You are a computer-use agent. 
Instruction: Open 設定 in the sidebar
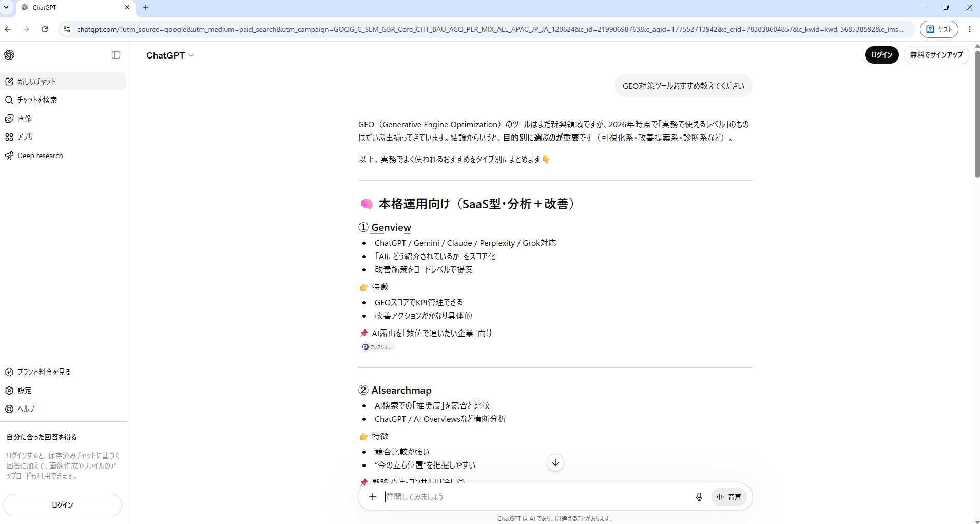coord(63,390)
